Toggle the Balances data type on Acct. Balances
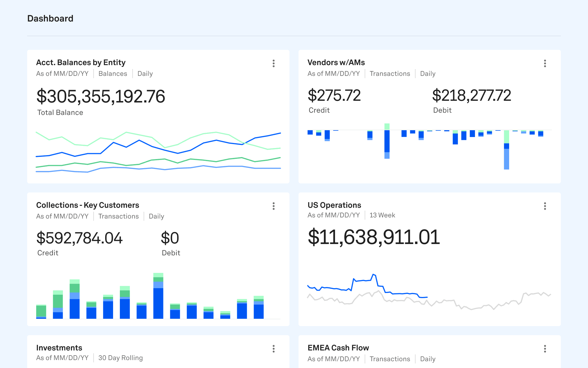The image size is (588, 368). pyautogui.click(x=113, y=73)
